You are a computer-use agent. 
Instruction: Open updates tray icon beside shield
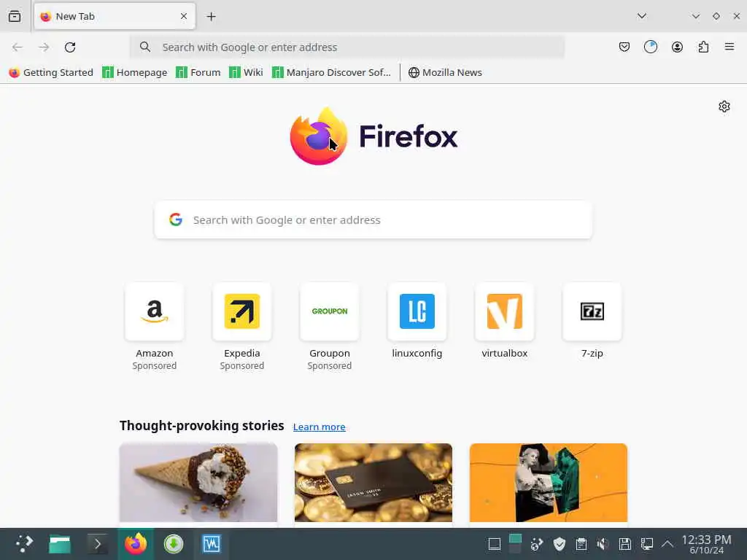pos(537,544)
